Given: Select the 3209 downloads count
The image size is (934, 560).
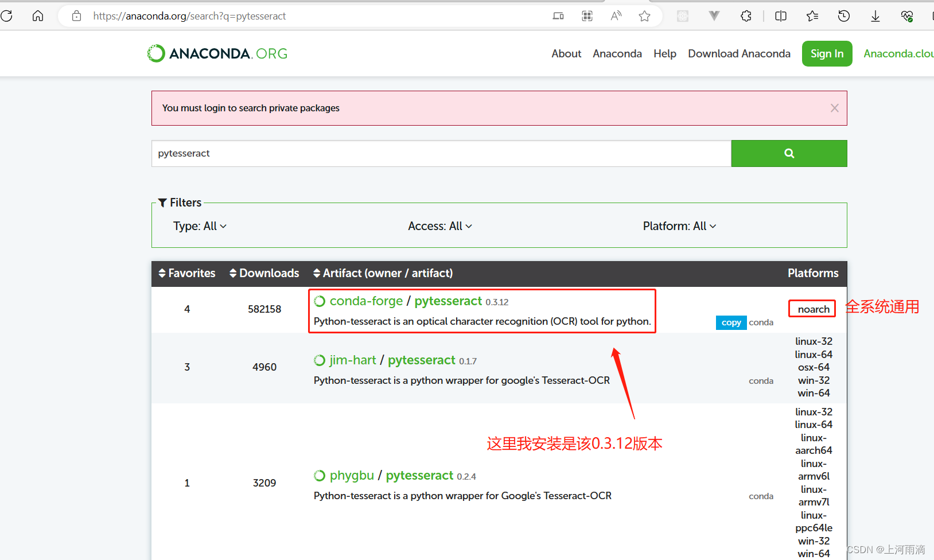Looking at the screenshot, I should [264, 483].
